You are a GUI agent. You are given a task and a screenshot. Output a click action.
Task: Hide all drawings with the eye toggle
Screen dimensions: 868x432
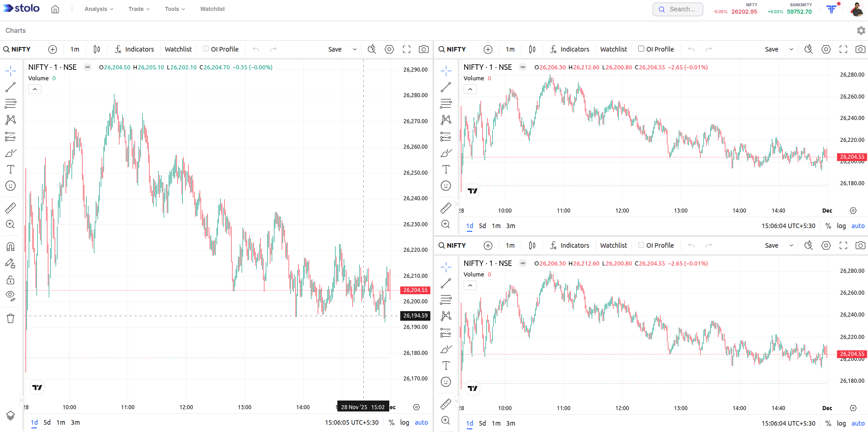(x=10, y=295)
